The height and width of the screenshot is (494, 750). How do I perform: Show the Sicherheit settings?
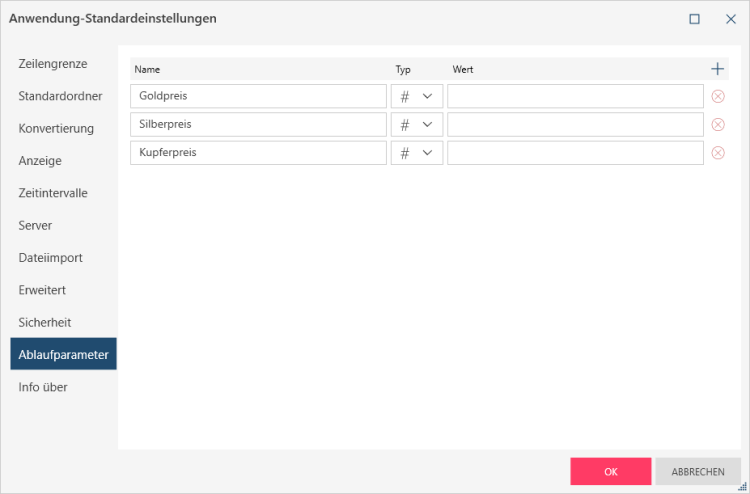point(45,322)
